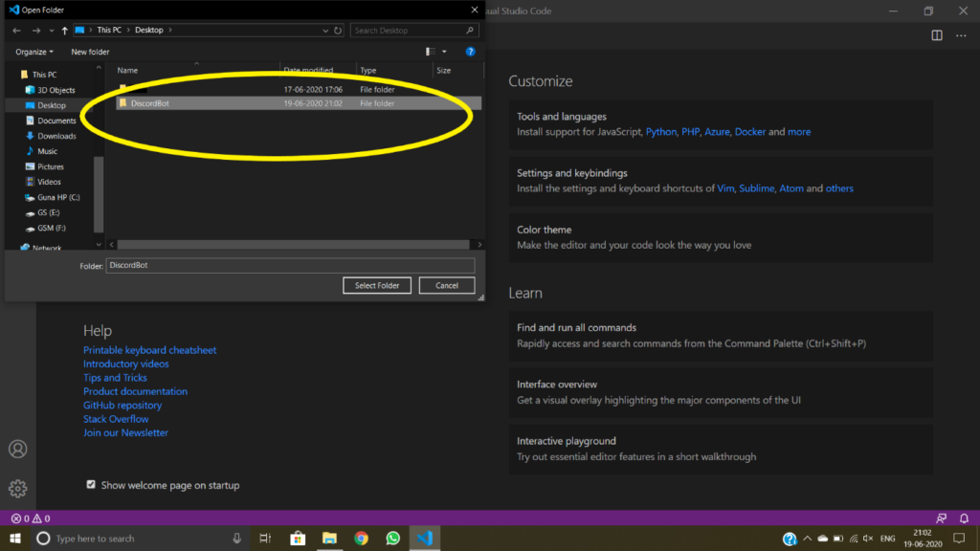The image size is (980, 551).
Task: Open the recent locations dropdown arrow
Action: [x=52, y=30]
